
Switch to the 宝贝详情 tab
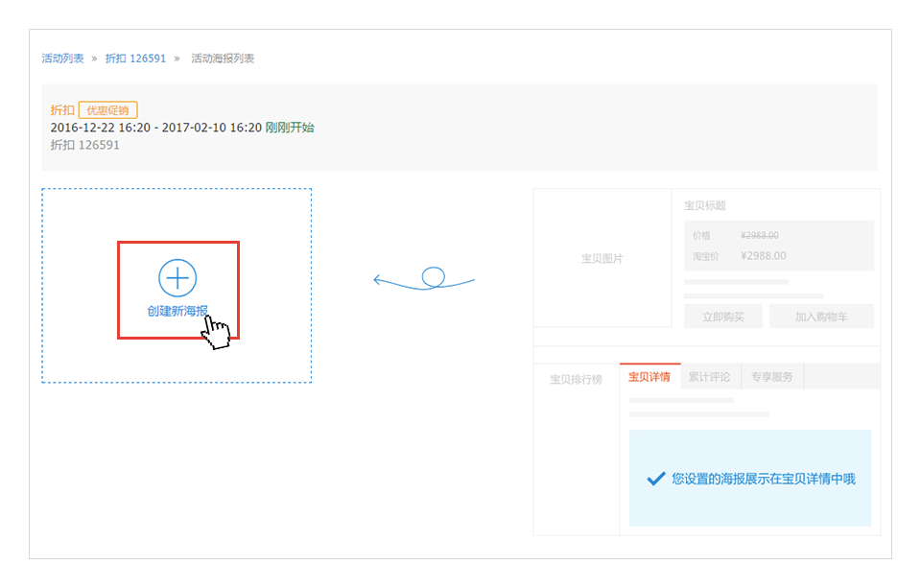[x=649, y=377]
